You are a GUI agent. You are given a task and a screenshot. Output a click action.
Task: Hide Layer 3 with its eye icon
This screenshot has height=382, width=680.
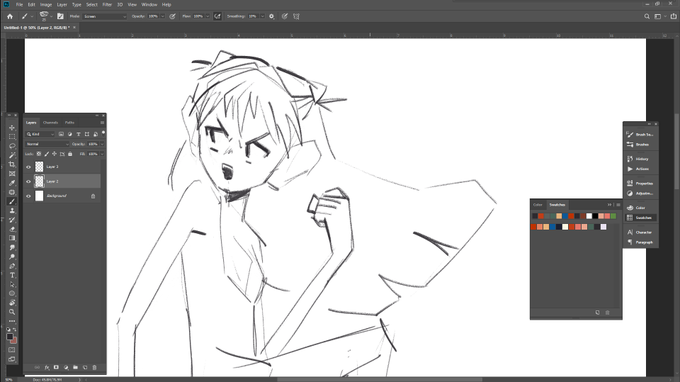29,167
